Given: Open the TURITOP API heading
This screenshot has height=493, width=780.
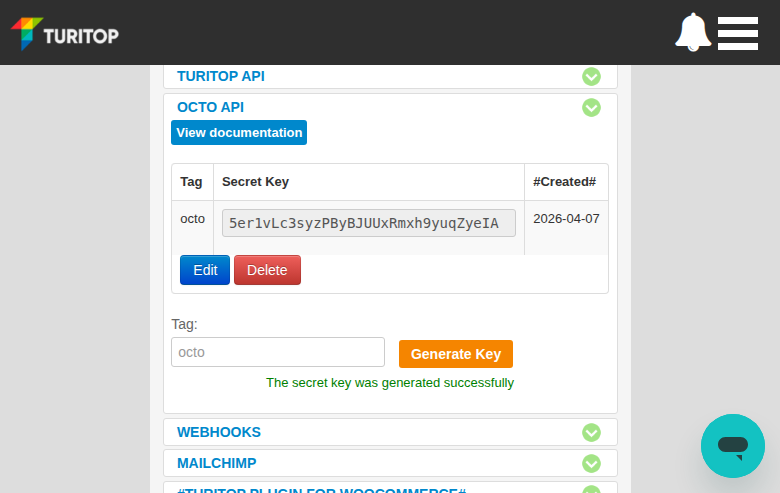Looking at the screenshot, I should tap(221, 76).
